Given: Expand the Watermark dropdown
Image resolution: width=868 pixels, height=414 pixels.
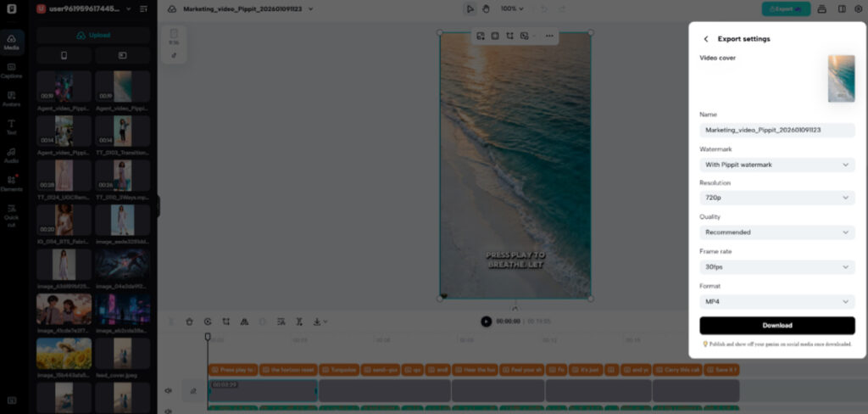Looking at the screenshot, I should point(776,165).
